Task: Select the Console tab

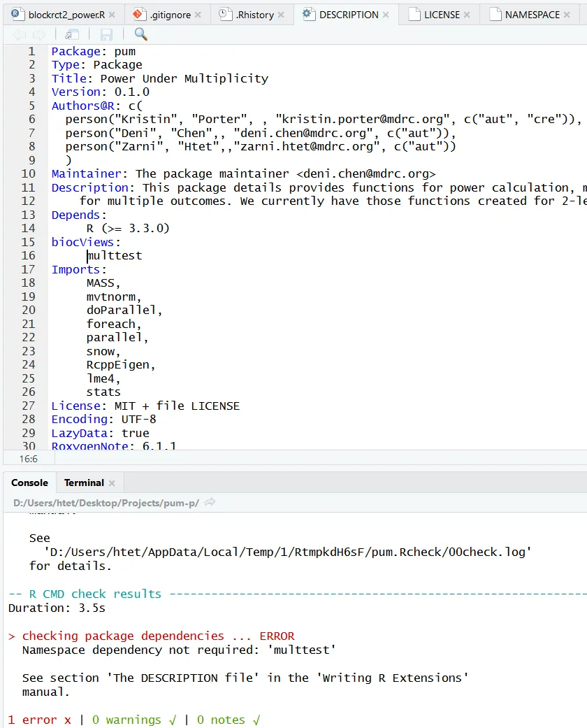Action: coord(29,483)
